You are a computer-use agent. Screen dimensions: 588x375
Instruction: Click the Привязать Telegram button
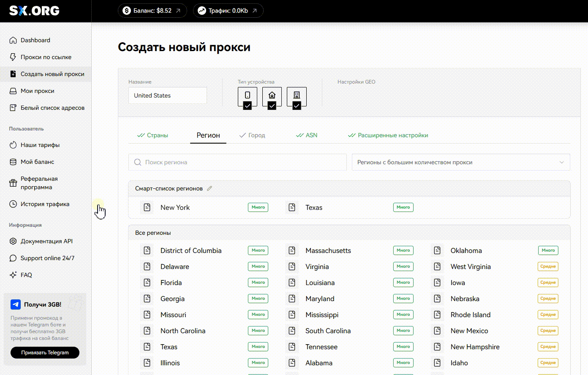(45, 353)
